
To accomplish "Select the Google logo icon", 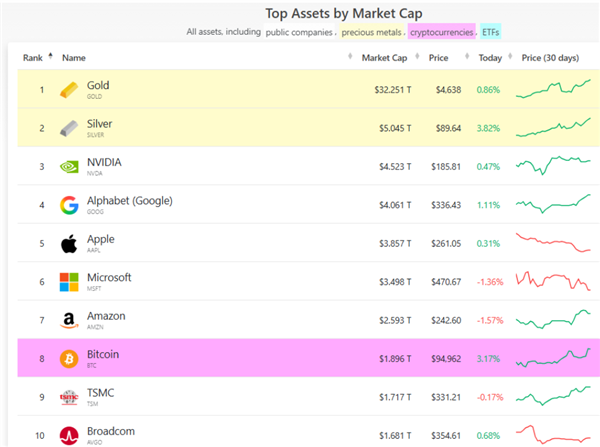I will [69, 205].
